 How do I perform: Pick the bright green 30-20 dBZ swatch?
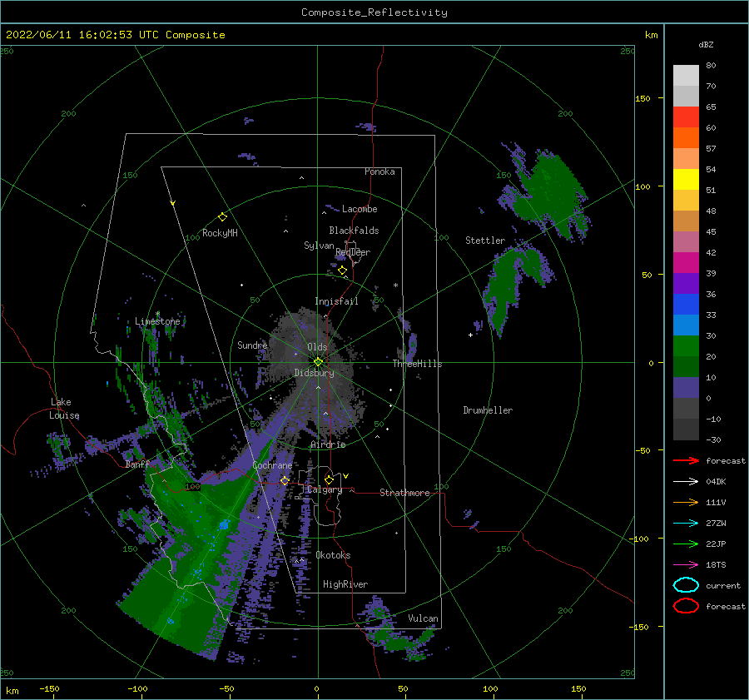coord(686,345)
